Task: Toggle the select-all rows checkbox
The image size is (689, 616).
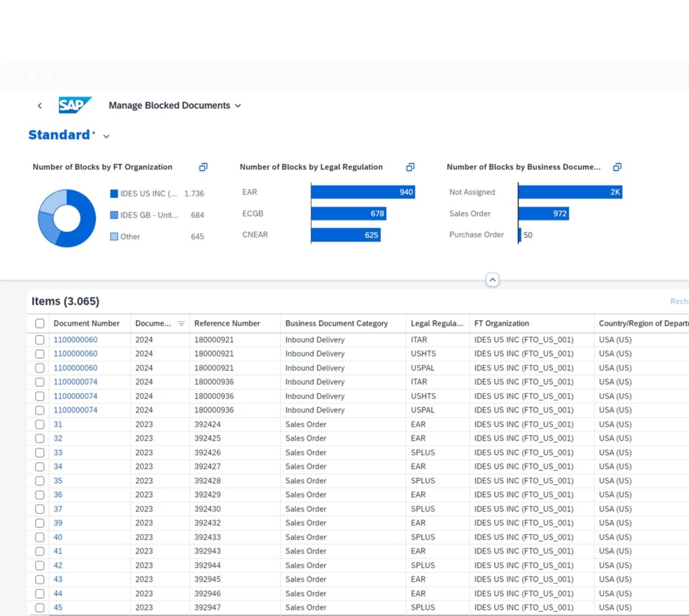Action: tap(40, 324)
